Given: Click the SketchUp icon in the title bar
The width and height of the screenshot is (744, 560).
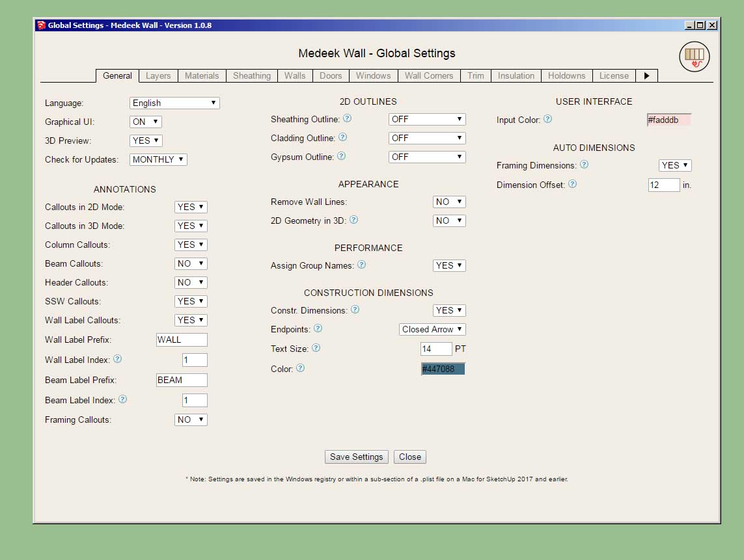Looking at the screenshot, I should click(x=41, y=25).
